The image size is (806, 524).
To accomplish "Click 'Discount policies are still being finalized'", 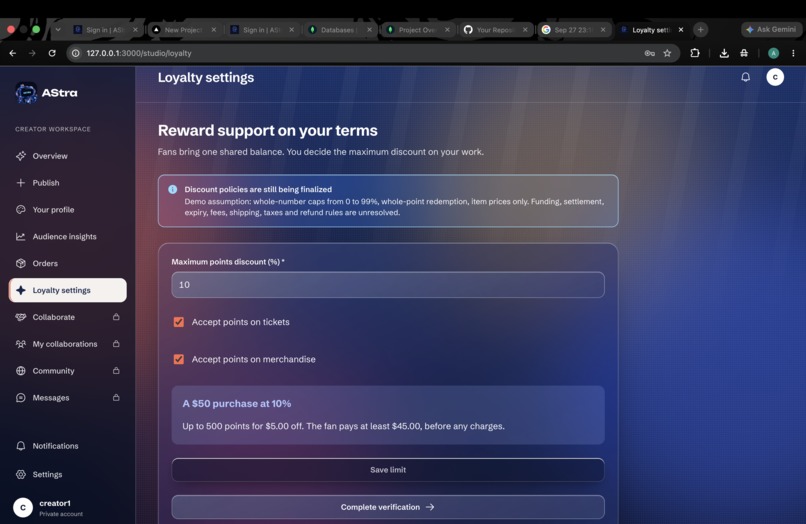I will point(258,189).
